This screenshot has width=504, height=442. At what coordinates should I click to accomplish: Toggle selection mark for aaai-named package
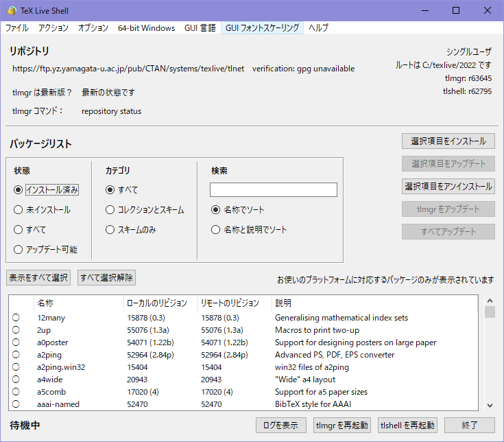coord(16,404)
